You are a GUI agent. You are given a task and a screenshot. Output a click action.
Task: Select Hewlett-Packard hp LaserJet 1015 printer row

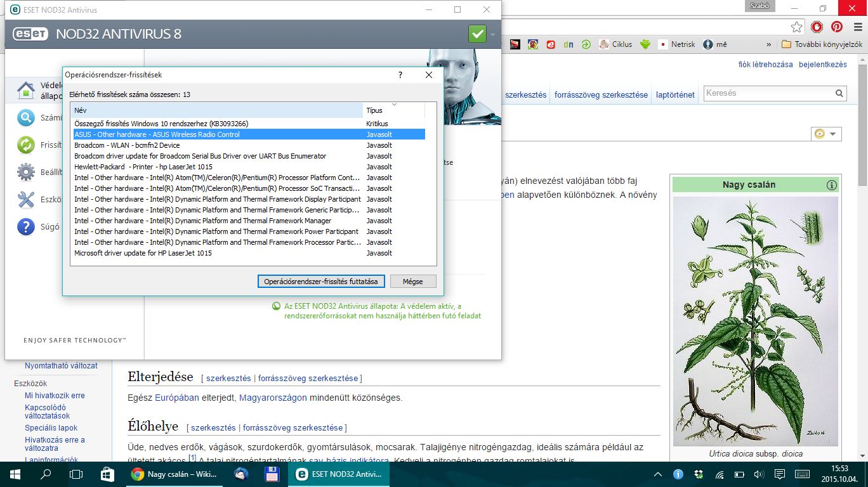coord(249,167)
